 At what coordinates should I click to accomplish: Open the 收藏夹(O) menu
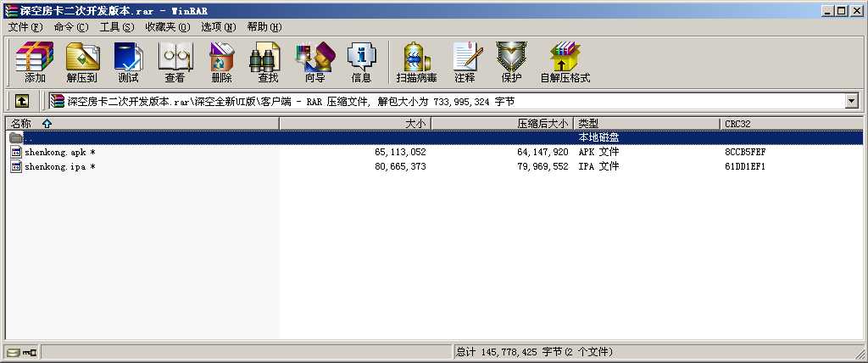click(168, 26)
